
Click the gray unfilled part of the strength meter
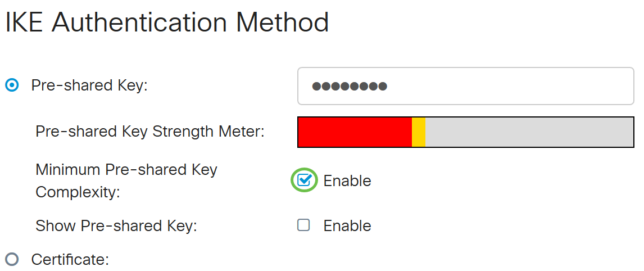[x=528, y=132]
